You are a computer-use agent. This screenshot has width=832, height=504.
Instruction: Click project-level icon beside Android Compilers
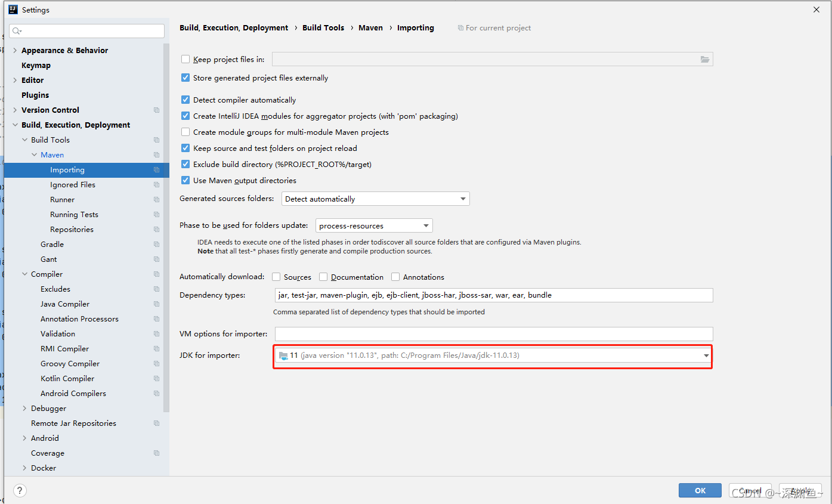coord(156,393)
